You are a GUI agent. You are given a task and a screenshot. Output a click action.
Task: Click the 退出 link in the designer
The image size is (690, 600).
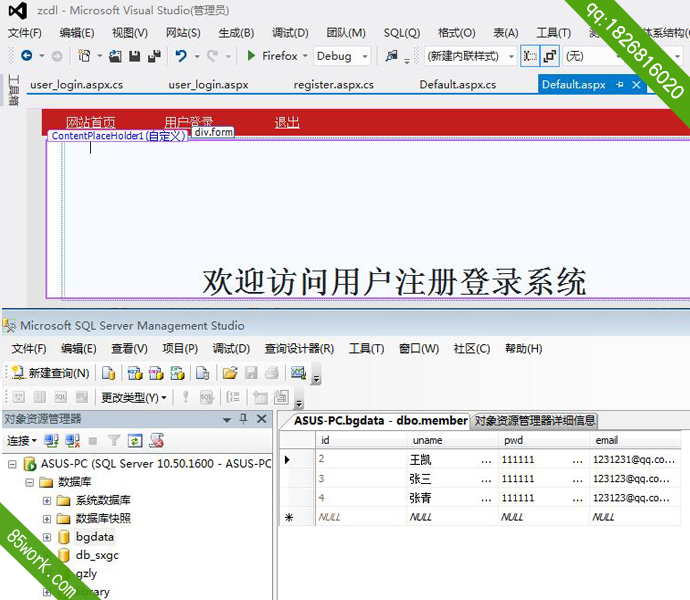(x=287, y=122)
